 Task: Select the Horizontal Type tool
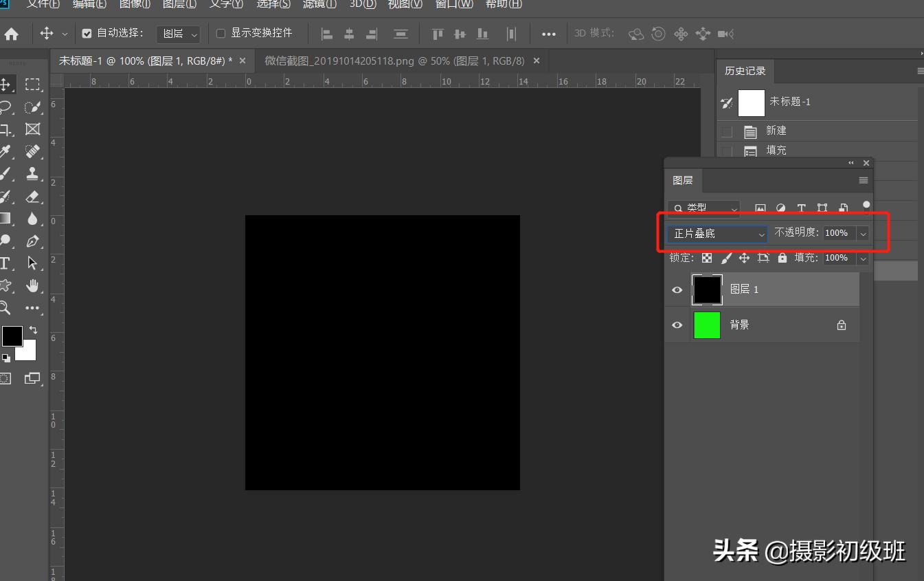point(5,263)
